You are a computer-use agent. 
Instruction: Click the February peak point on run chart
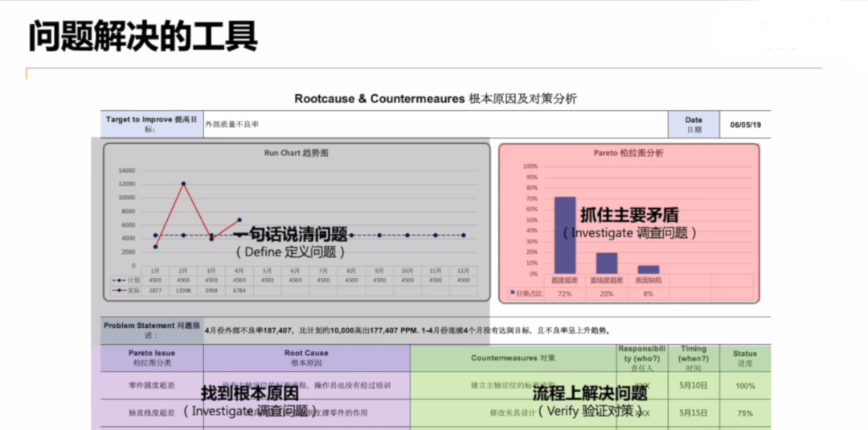[x=183, y=183]
